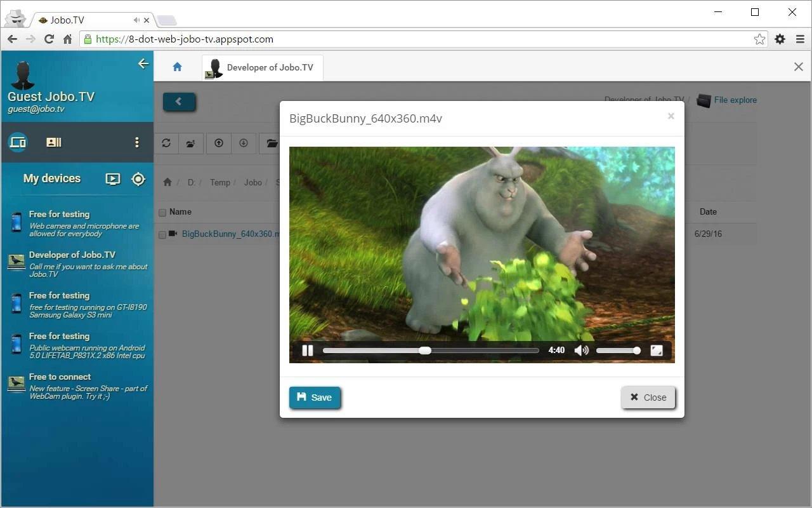Click the target locate icon beside My devices
This screenshot has width=812, height=508.
(x=138, y=179)
